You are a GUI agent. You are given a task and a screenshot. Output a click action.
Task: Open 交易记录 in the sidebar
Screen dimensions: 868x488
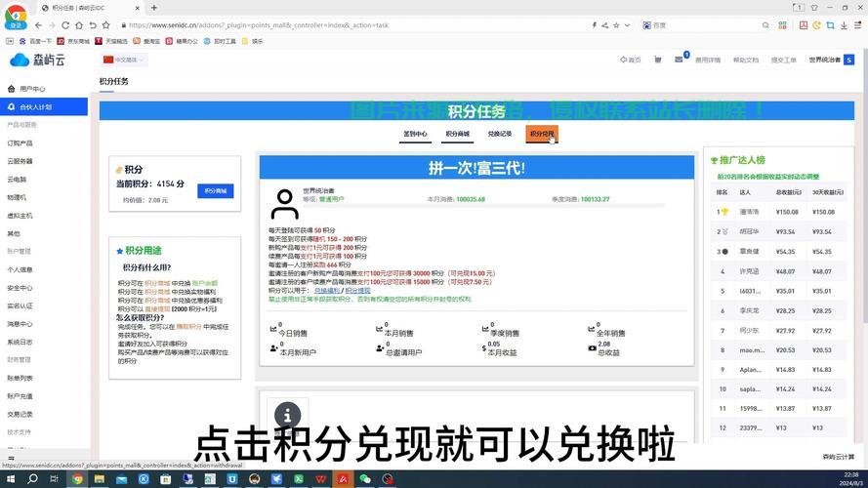coord(20,414)
